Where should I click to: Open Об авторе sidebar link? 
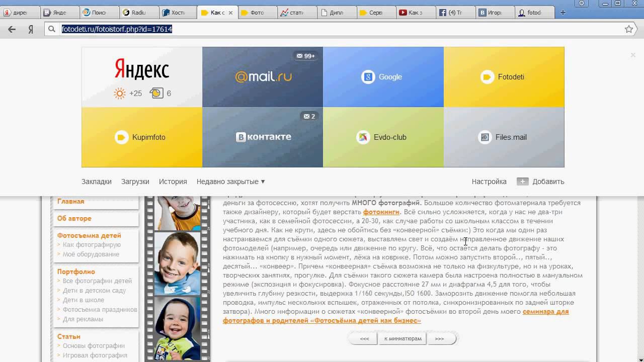click(x=74, y=218)
